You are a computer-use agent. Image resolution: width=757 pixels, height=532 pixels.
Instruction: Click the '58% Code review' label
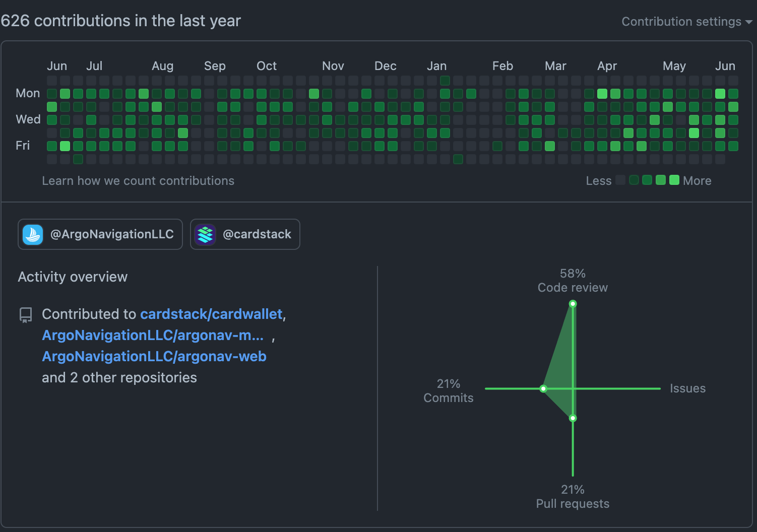click(573, 281)
